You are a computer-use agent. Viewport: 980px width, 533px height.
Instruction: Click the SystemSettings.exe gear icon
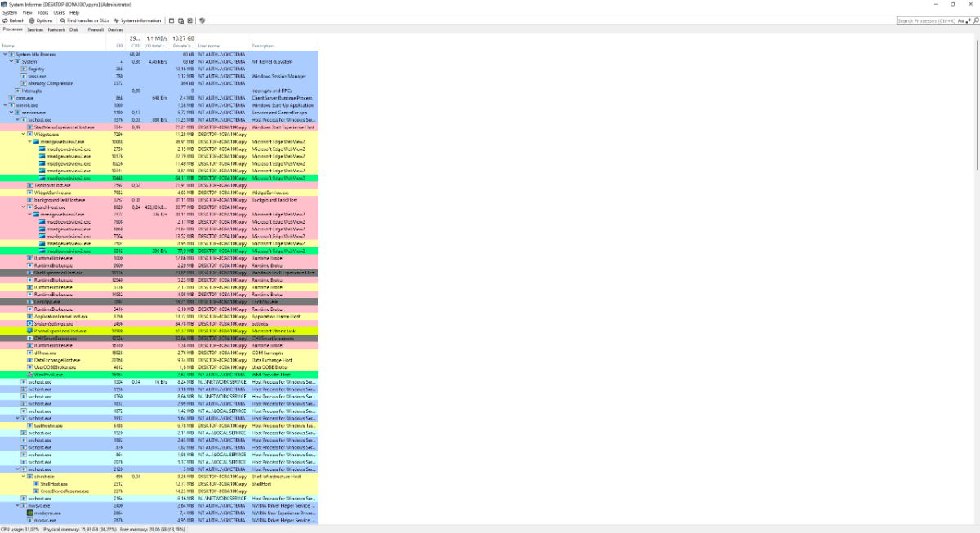tap(30, 324)
